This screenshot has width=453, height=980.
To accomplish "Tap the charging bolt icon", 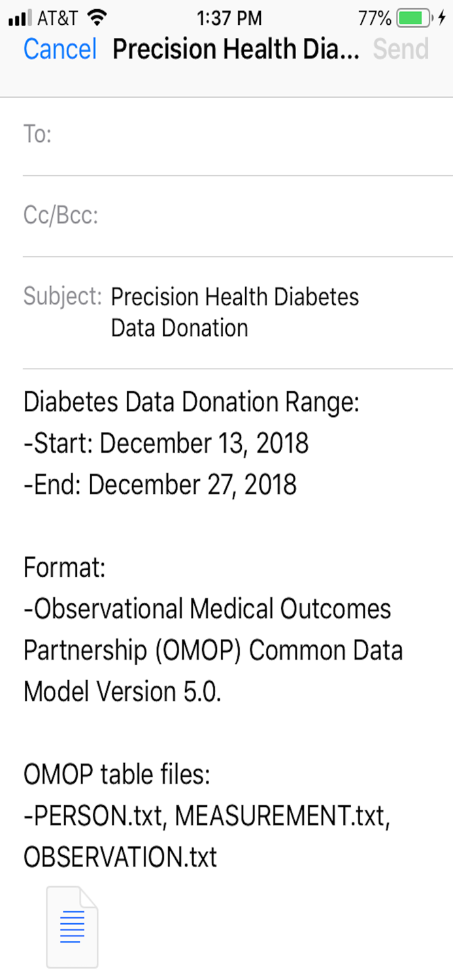I will point(444,16).
